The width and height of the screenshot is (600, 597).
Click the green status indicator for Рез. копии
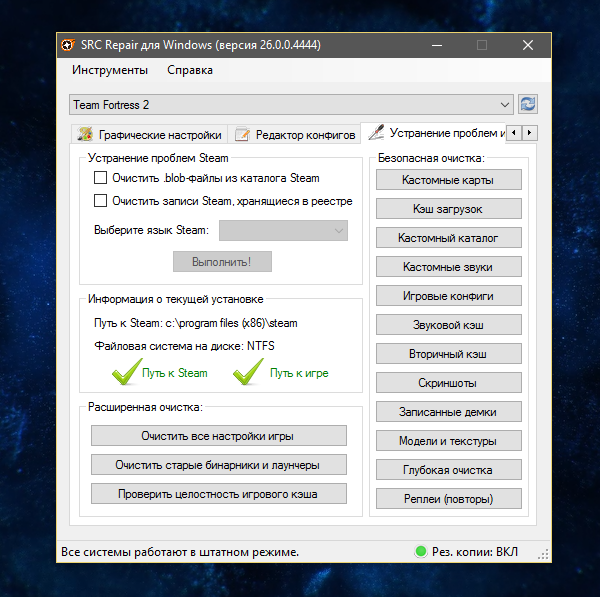[x=421, y=551]
